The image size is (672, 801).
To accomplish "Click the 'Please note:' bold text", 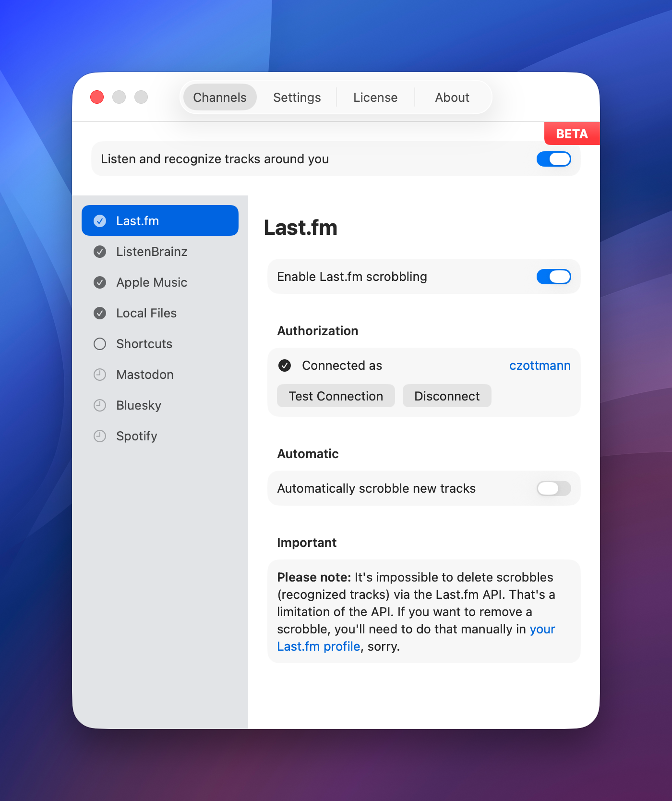I will click(x=314, y=577).
